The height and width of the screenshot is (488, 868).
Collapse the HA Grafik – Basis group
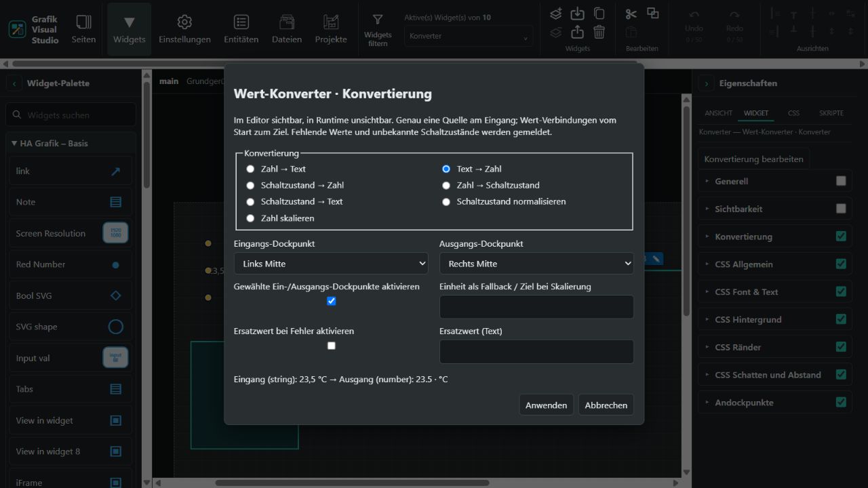(x=71, y=144)
